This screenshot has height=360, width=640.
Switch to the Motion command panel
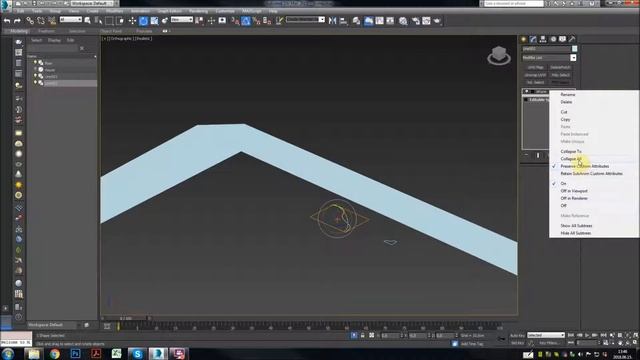pos(553,39)
